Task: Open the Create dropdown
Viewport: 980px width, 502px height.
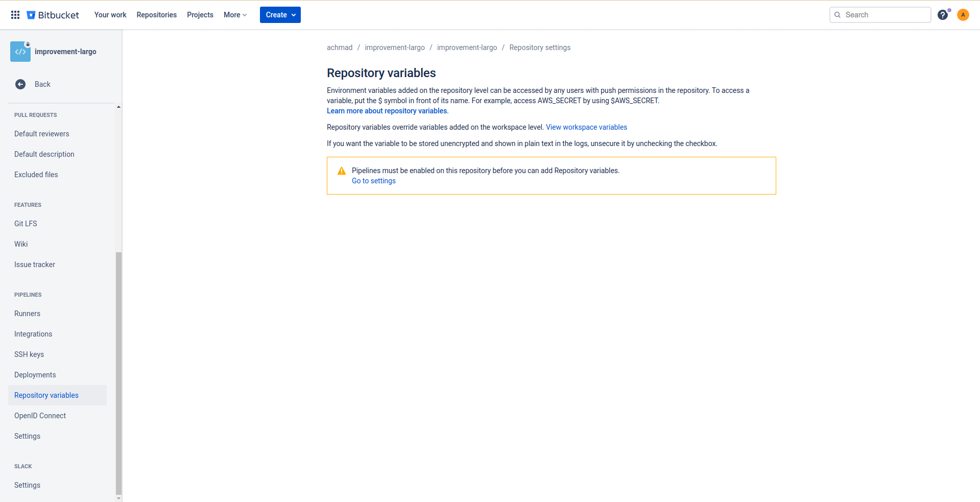Action: [280, 15]
